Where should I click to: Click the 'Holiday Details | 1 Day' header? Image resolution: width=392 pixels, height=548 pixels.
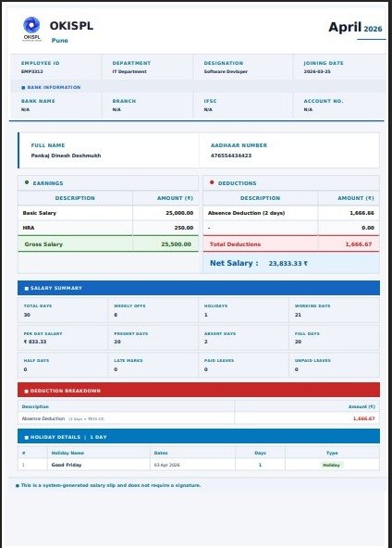199,437
